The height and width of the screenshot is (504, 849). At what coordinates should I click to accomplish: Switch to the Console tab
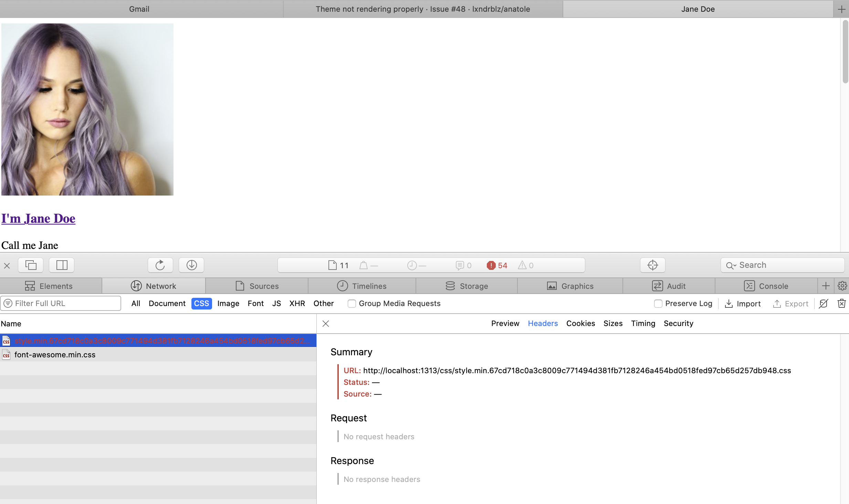(766, 286)
